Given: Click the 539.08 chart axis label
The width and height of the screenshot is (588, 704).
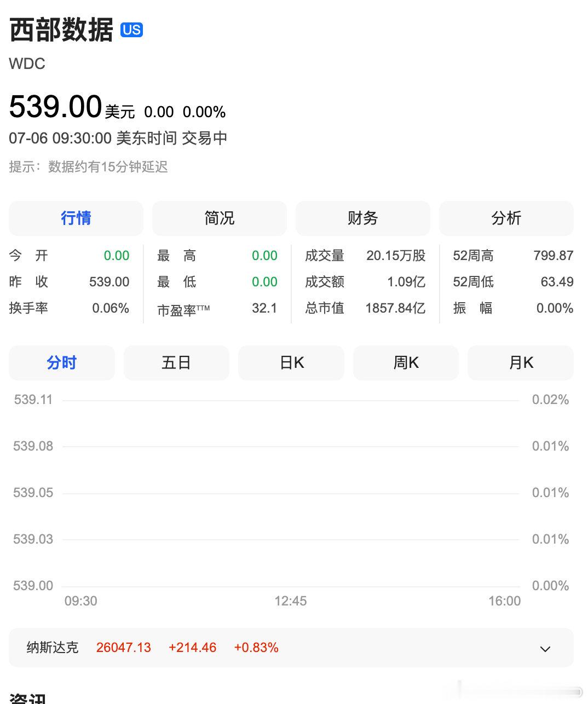Looking at the screenshot, I should tap(33, 446).
